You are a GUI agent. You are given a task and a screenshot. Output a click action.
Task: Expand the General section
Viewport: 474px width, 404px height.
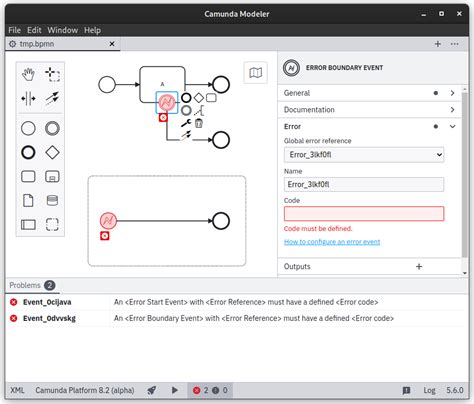[x=369, y=93]
